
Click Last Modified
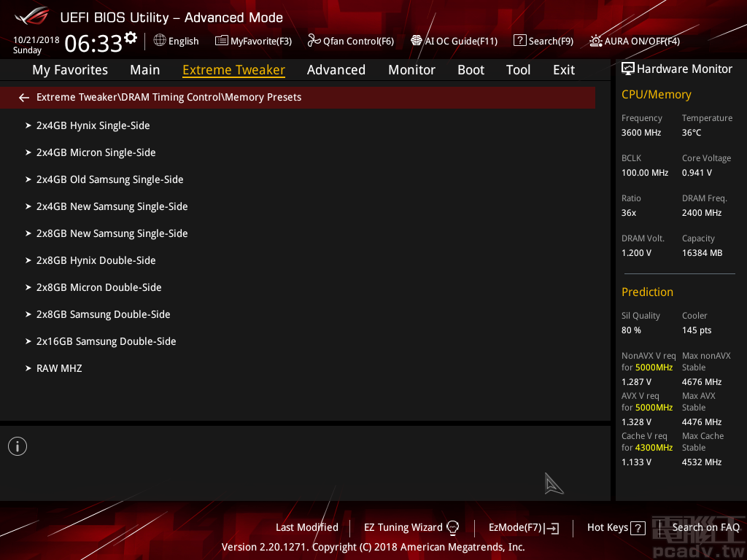click(307, 527)
